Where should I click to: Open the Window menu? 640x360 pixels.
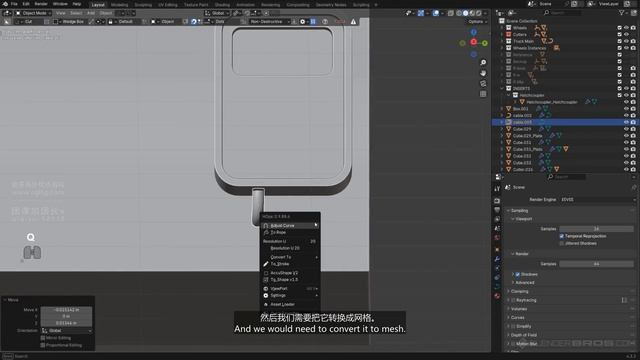click(60, 4)
